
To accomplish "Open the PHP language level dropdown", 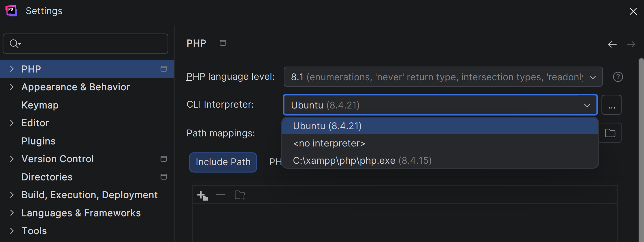I will point(443,77).
